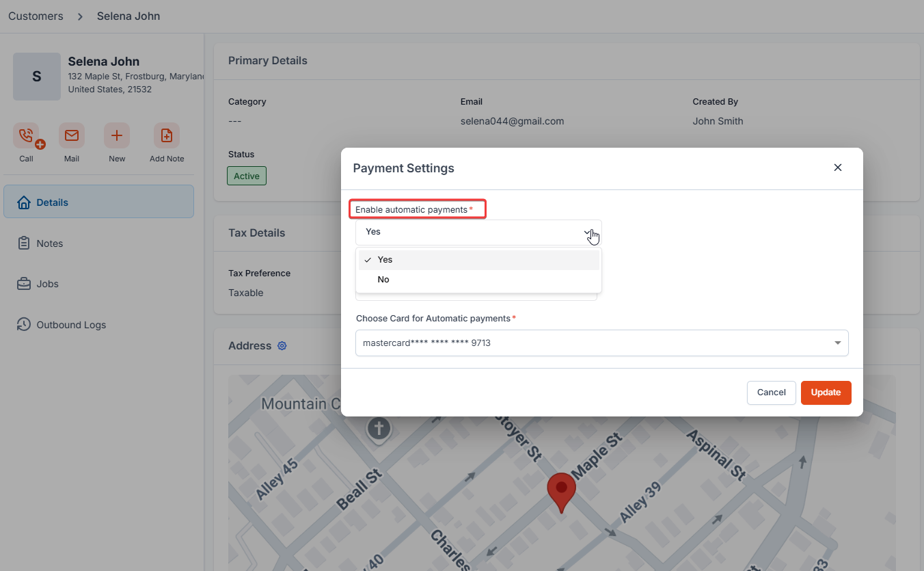
Task: Click the Address section heading
Action: 250,346
